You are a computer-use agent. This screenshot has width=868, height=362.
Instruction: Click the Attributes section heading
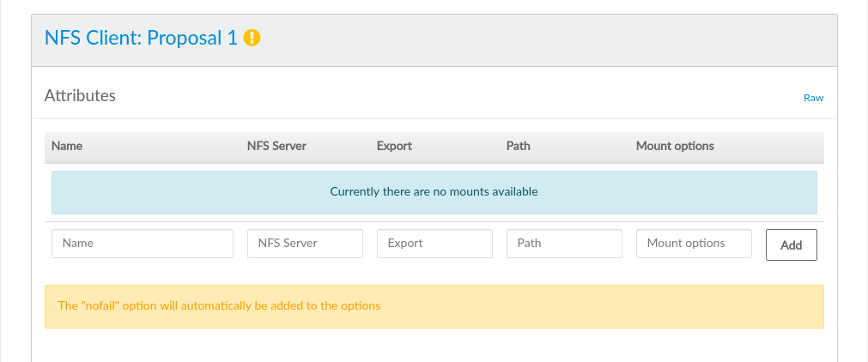(x=80, y=96)
